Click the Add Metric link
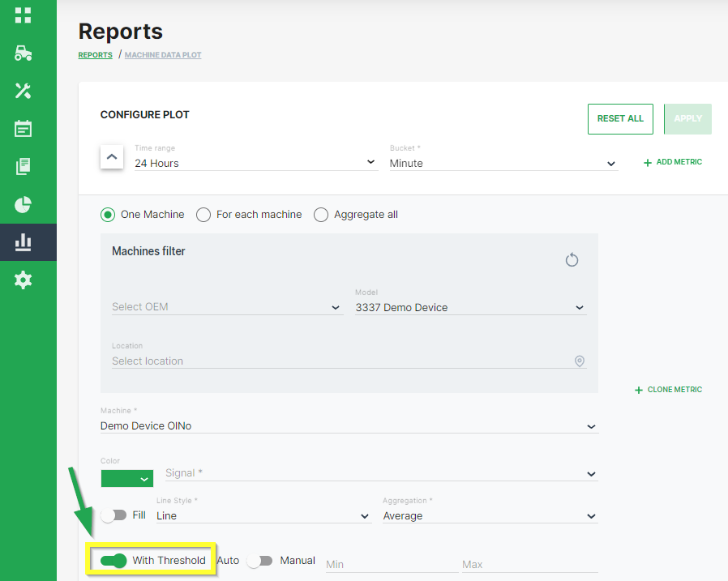Viewport: 728px width, 581px height. click(x=673, y=162)
